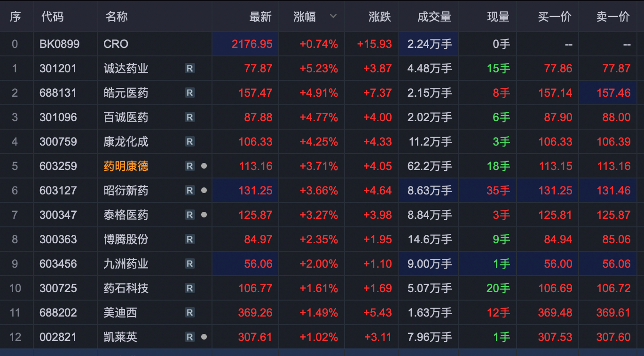
Task: Click the gray dot marker on 昭衍新药 row
Action: [x=204, y=191]
